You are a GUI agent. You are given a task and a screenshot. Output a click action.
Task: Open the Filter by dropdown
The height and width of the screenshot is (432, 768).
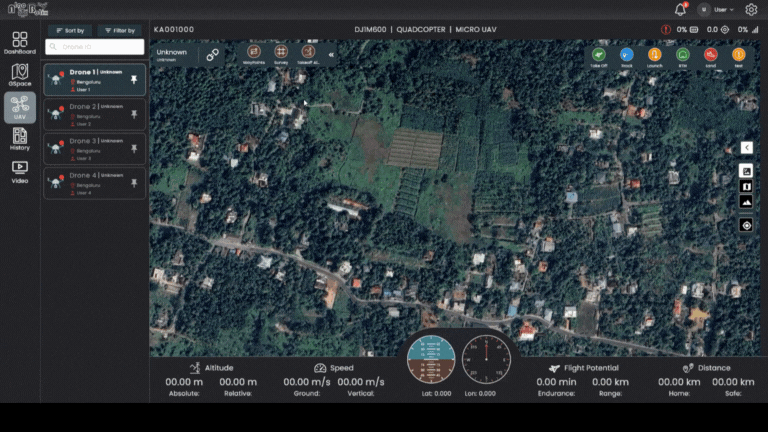pos(118,31)
